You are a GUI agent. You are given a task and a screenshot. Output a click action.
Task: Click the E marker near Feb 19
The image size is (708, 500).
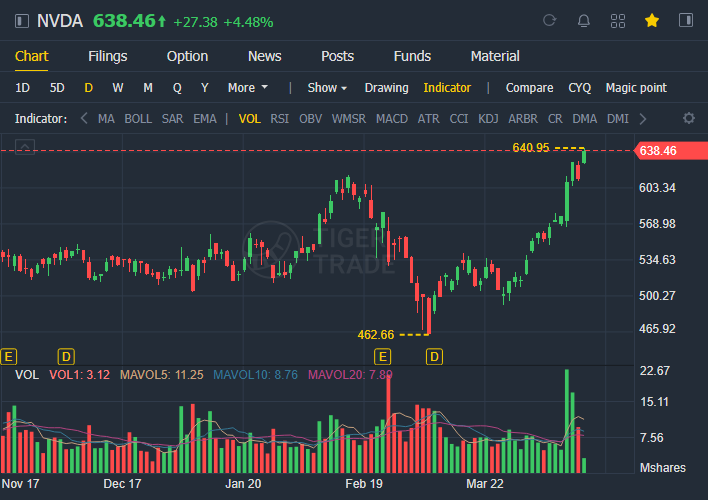tap(382, 357)
